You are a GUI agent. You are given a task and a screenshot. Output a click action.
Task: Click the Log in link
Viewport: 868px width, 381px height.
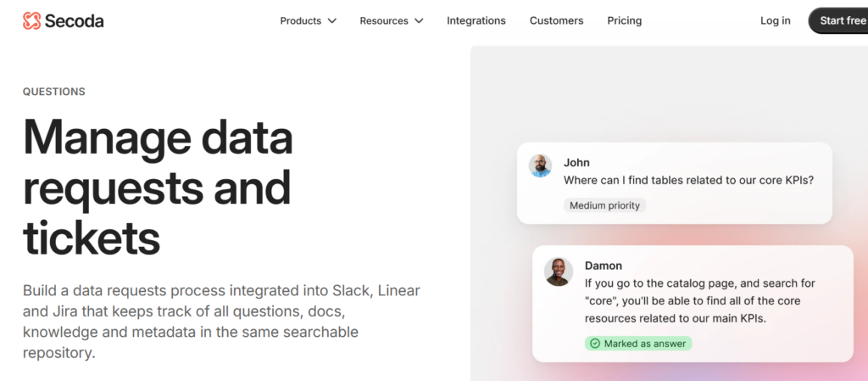pyautogui.click(x=775, y=21)
